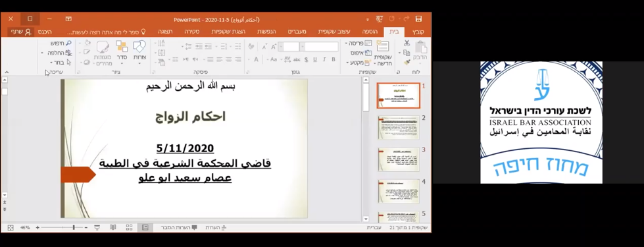This screenshot has height=247, width=644.
Task: Toggle Italic (I) formatting
Action: tap(324, 59)
